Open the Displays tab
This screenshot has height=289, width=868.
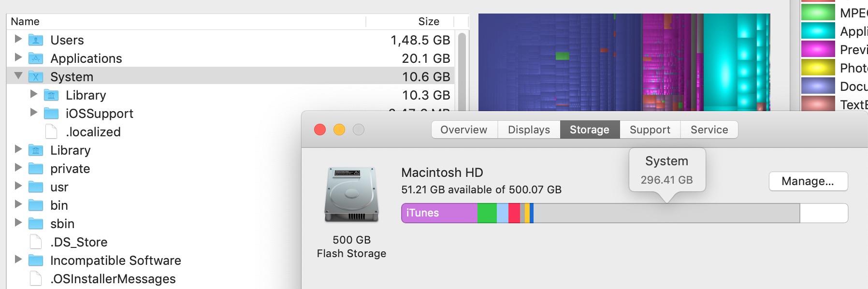[529, 130]
